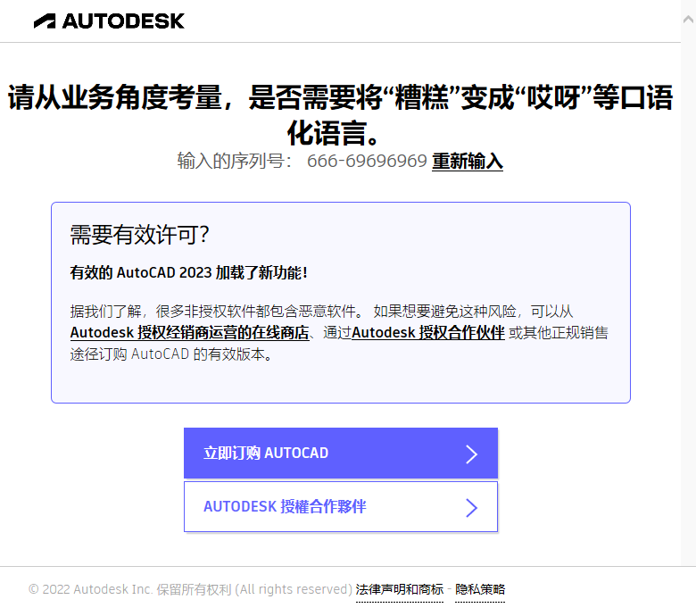
Task: Open the Autodesk 授权合作伙伴 link
Action: click(428, 333)
